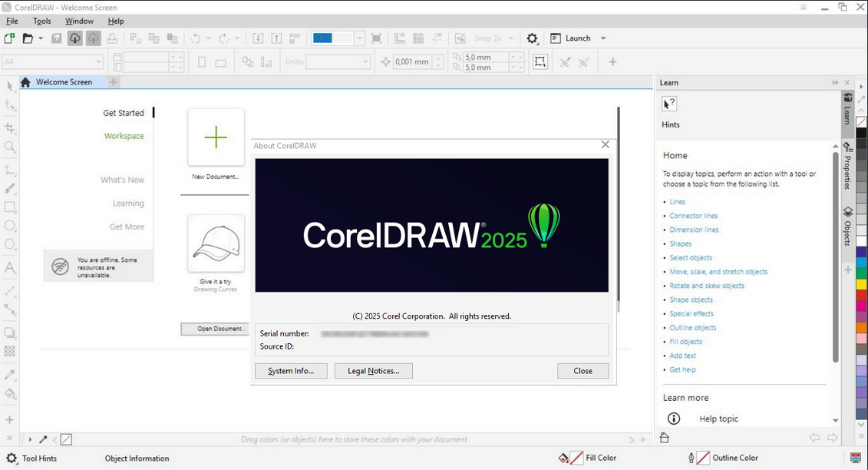
Task: Click the Welcome Screen home icon
Action: (x=25, y=82)
